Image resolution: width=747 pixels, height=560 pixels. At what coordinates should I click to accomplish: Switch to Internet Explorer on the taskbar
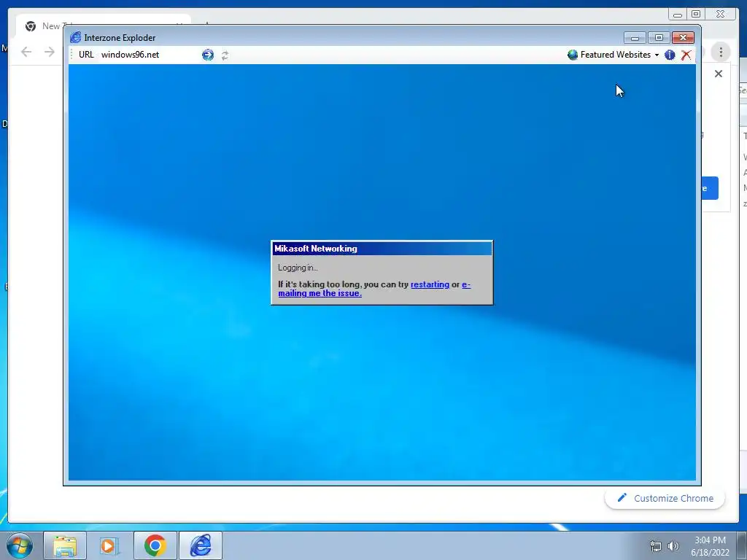(x=201, y=545)
